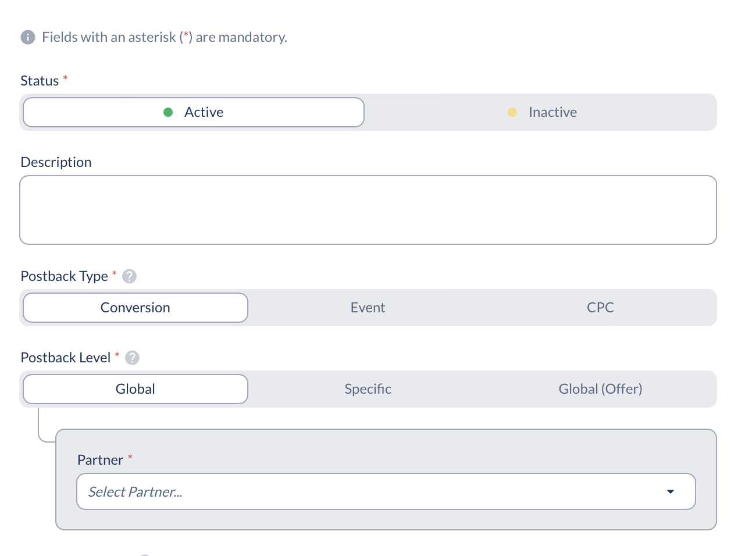The width and height of the screenshot is (756, 556).
Task: Open the Postback Type help icon
Action: [130, 276]
